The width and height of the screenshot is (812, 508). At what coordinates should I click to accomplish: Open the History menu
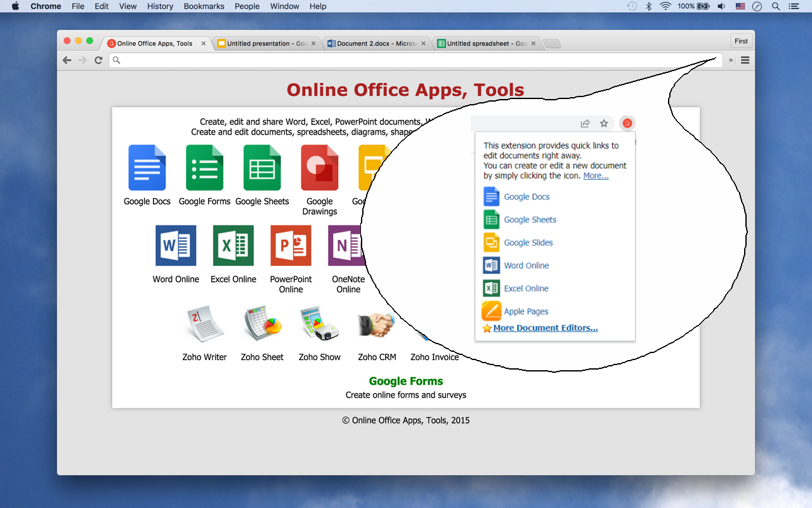coord(160,6)
